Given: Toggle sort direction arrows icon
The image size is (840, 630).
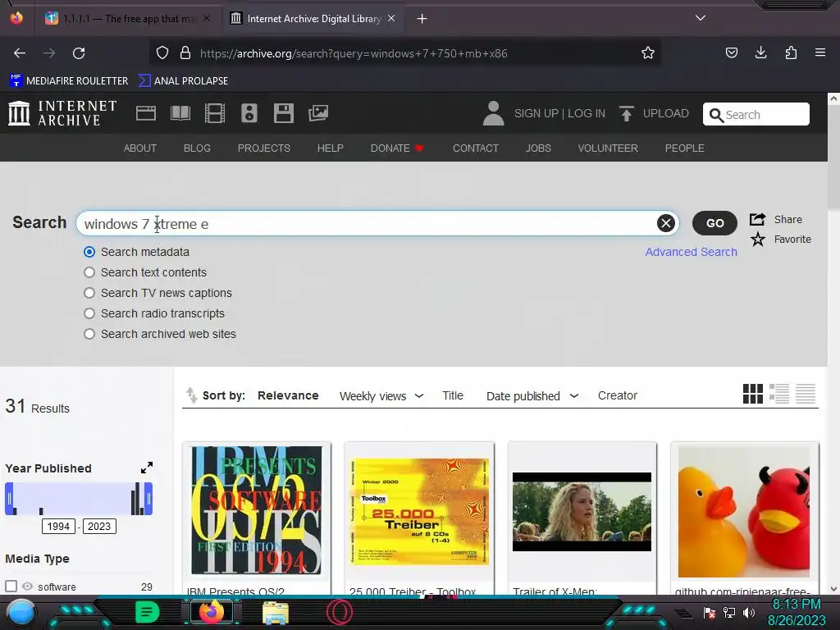Looking at the screenshot, I should tap(191, 395).
